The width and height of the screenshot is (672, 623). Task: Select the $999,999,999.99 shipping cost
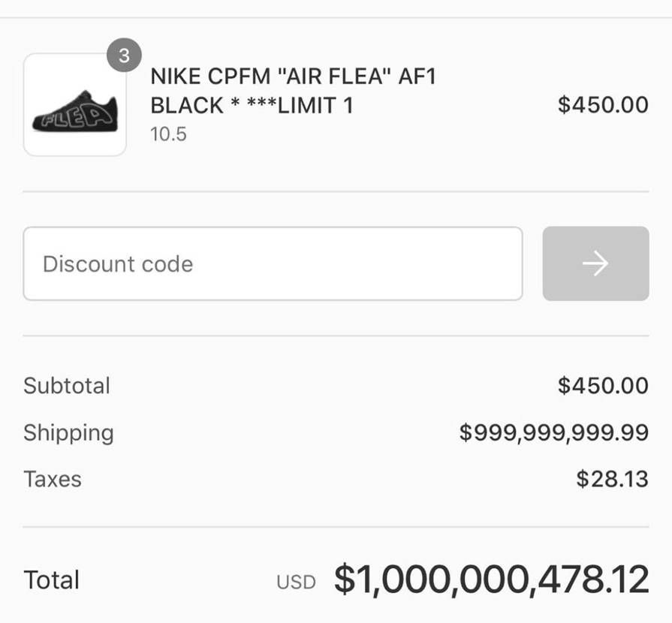point(553,432)
